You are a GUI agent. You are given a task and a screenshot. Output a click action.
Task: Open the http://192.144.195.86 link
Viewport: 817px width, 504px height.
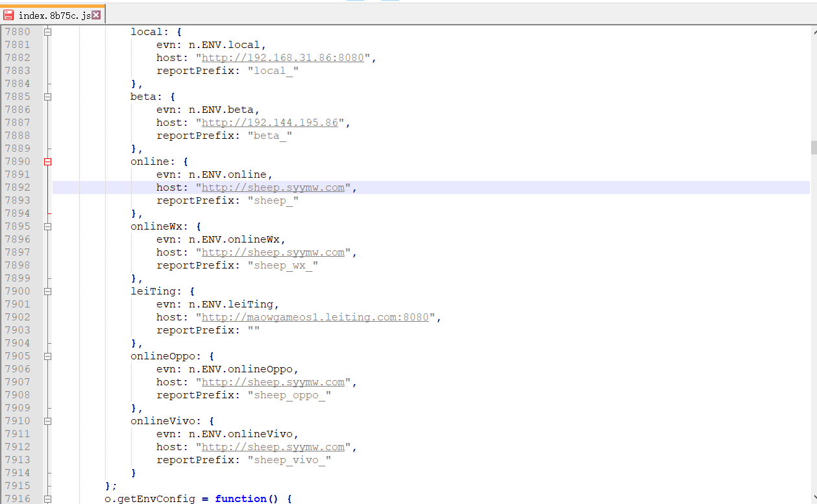pyautogui.click(x=270, y=123)
